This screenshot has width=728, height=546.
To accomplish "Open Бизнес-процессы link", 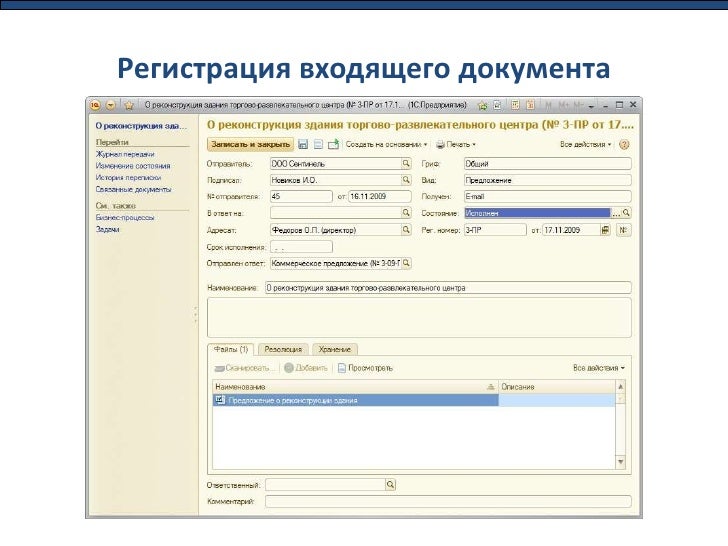I will pyautogui.click(x=125, y=217).
